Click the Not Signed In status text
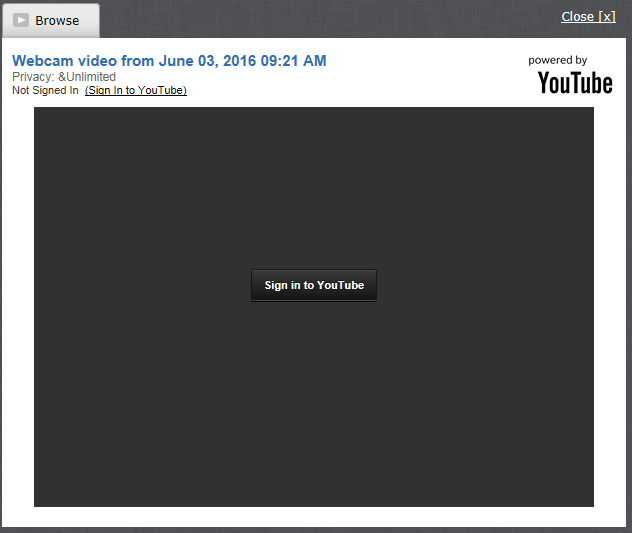Screen dimensions: 632x533 tap(45, 90)
